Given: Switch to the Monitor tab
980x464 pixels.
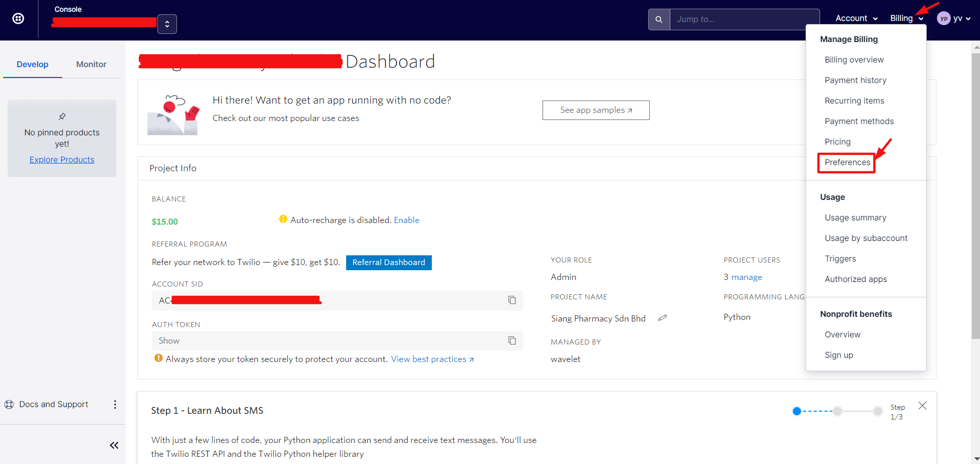Looking at the screenshot, I should pos(91,64).
